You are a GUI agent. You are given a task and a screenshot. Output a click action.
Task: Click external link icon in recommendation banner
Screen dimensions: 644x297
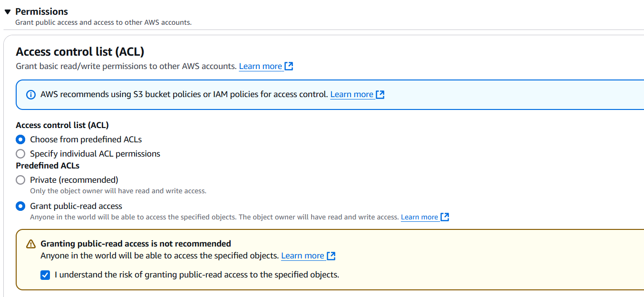click(x=380, y=94)
